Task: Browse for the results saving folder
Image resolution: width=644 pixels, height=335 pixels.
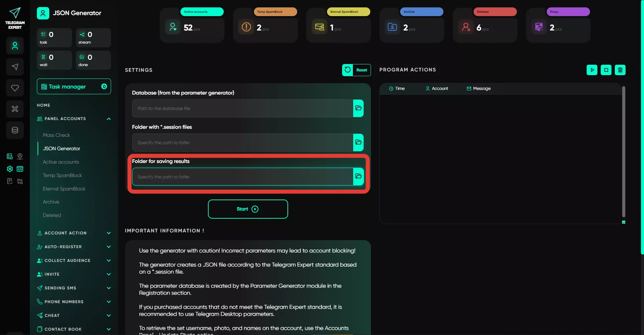Action: (358, 176)
